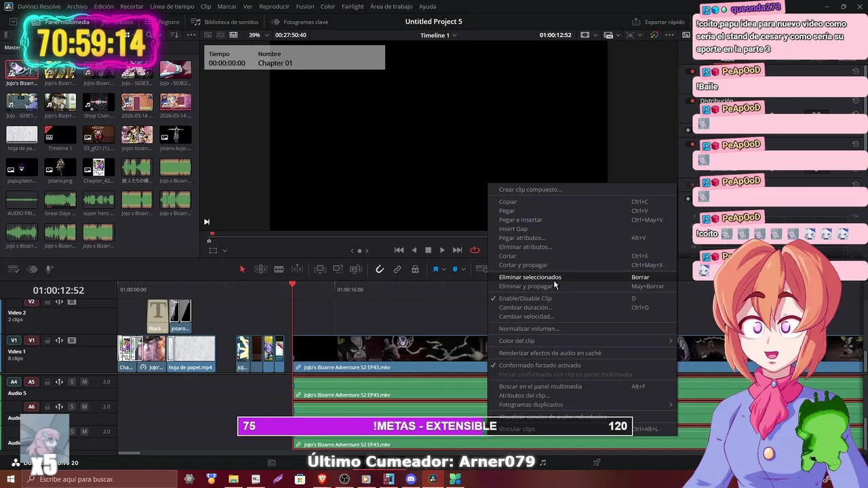This screenshot has height=488, width=868.
Task: Open Discord from the taskbar
Action: 410,479
